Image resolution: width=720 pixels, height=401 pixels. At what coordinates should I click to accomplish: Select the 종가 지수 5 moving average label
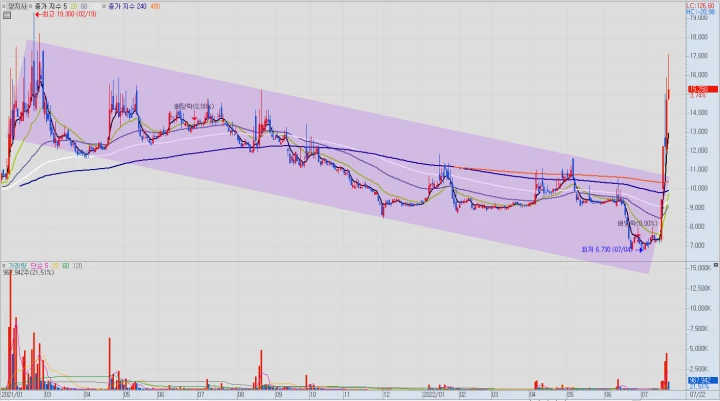51,6
